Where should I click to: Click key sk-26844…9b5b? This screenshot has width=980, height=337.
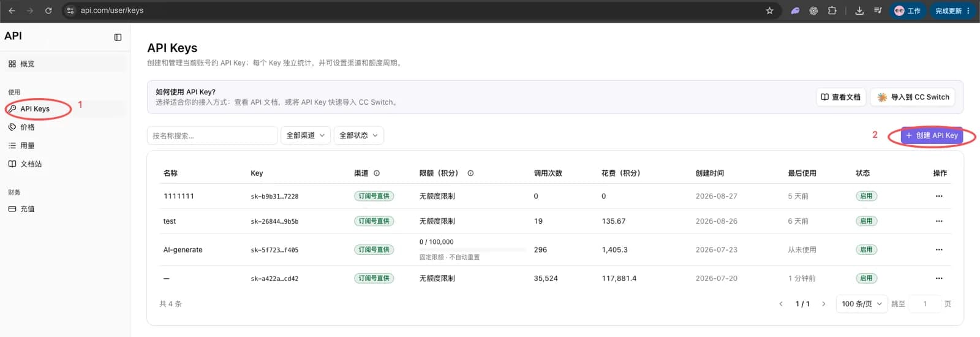tap(274, 221)
